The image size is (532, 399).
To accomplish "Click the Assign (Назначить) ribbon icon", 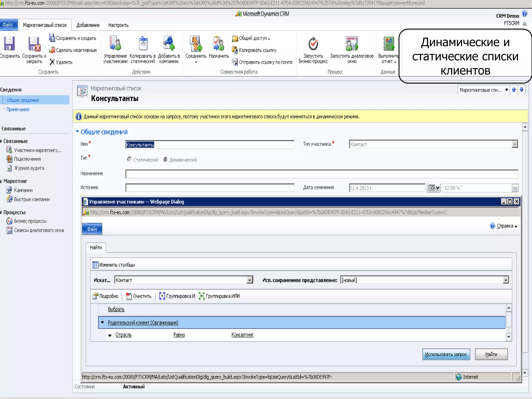I will [x=218, y=44].
